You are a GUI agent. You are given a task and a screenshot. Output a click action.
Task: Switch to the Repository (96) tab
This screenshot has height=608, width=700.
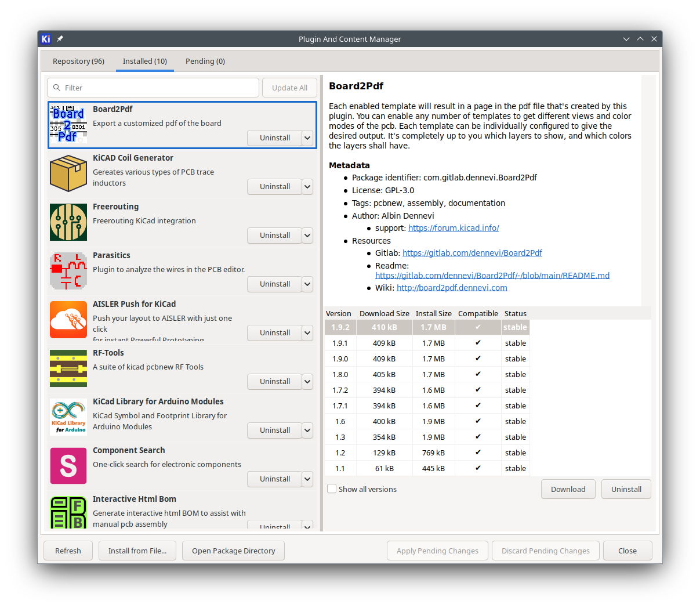78,61
